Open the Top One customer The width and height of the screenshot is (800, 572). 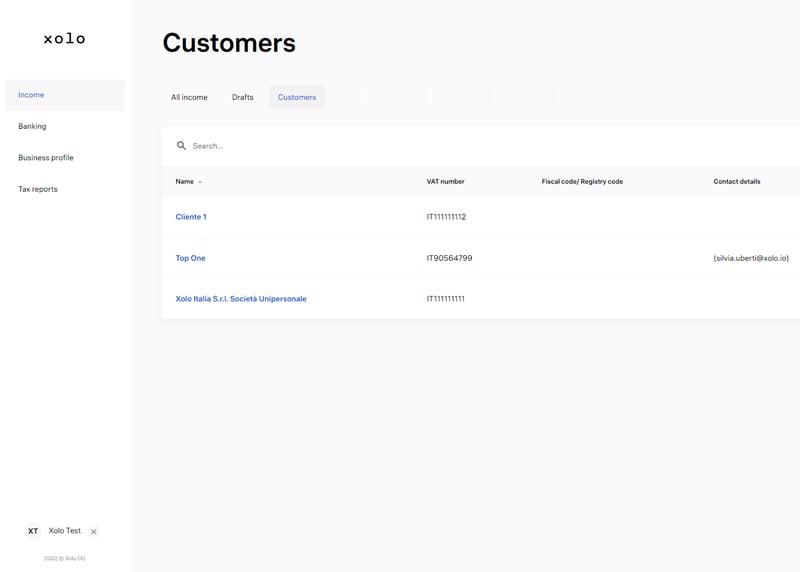click(190, 258)
